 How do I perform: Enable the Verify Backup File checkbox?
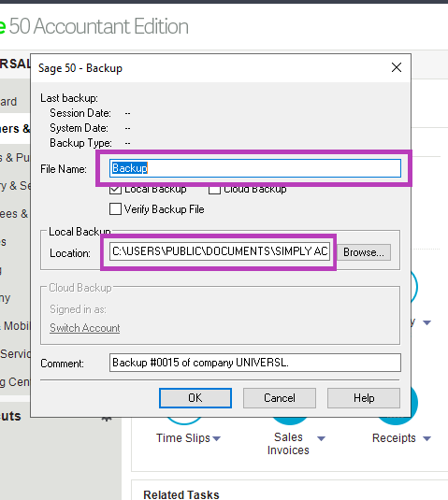(115, 209)
